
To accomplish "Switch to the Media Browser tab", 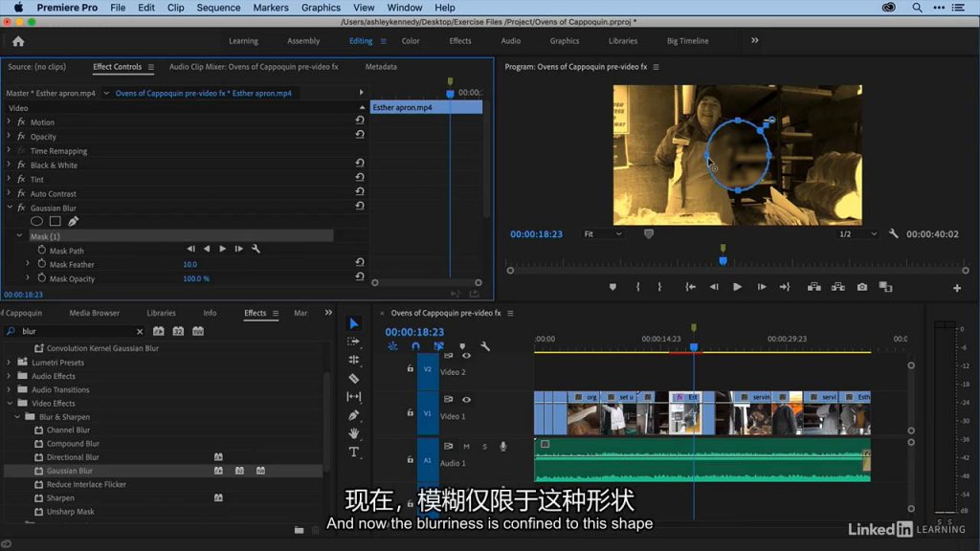I will (x=95, y=313).
